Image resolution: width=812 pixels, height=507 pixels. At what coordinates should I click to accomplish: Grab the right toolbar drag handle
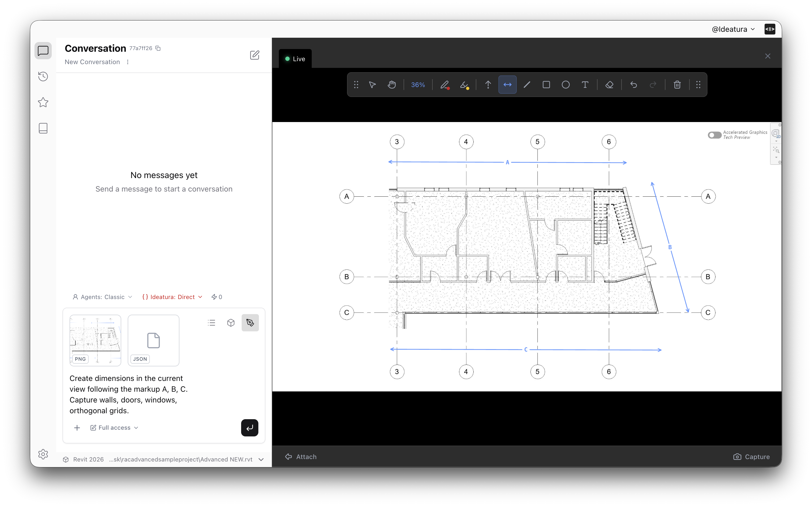698,85
